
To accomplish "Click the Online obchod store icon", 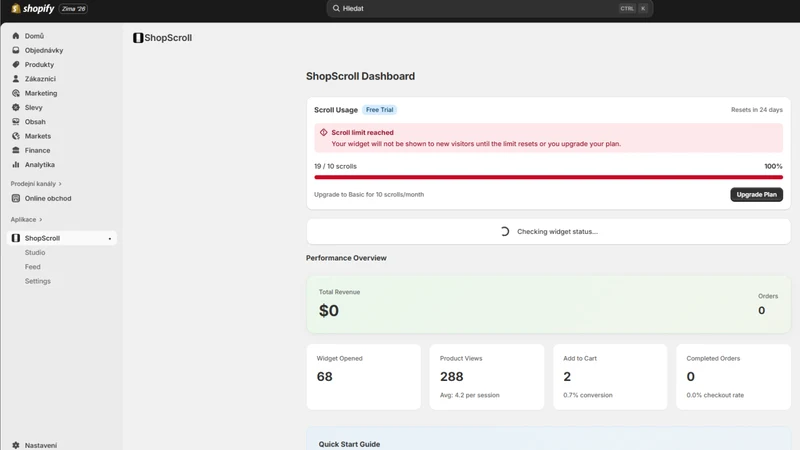I will click(x=16, y=198).
